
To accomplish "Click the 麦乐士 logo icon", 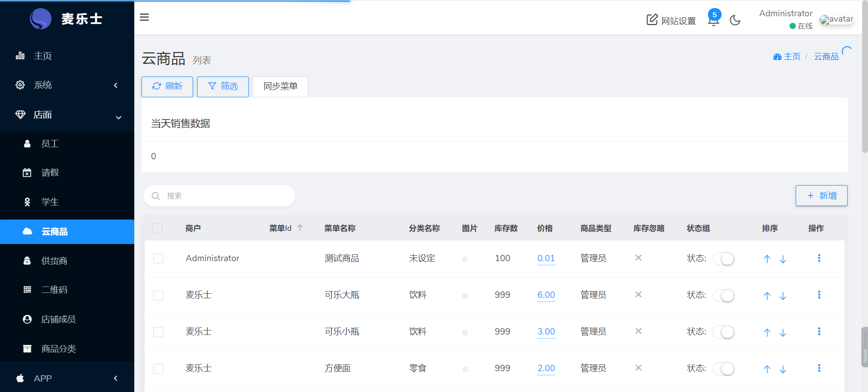I will (41, 19).
